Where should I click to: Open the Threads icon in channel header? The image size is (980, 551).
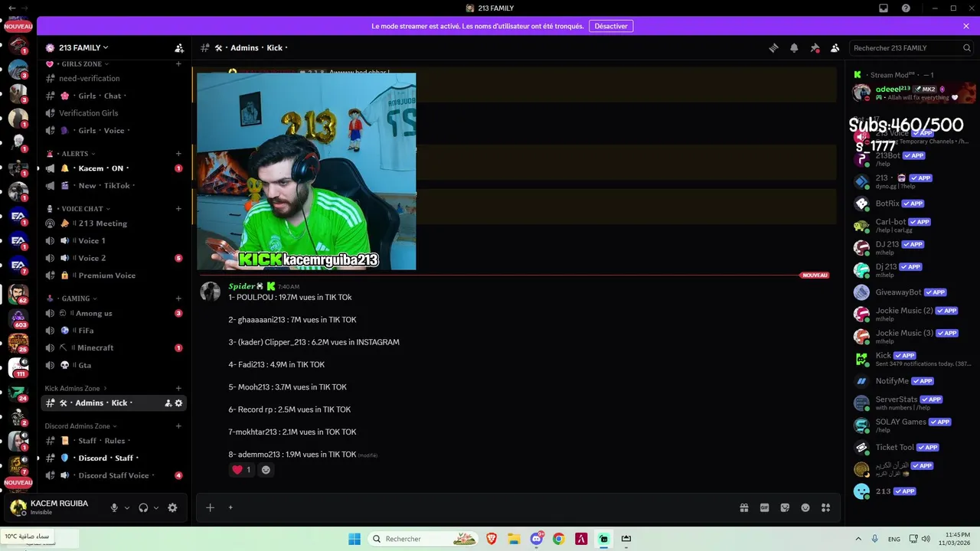773,47
